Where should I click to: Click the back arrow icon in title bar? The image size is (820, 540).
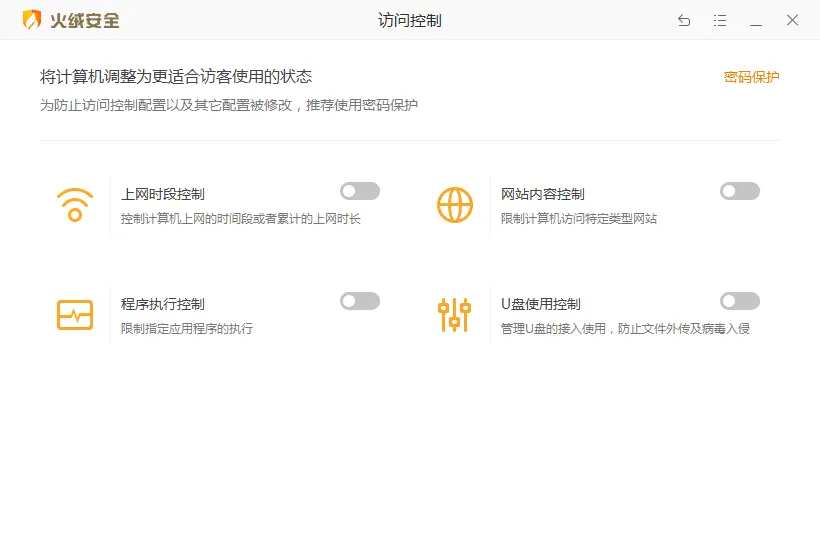(x=684, y=20)
